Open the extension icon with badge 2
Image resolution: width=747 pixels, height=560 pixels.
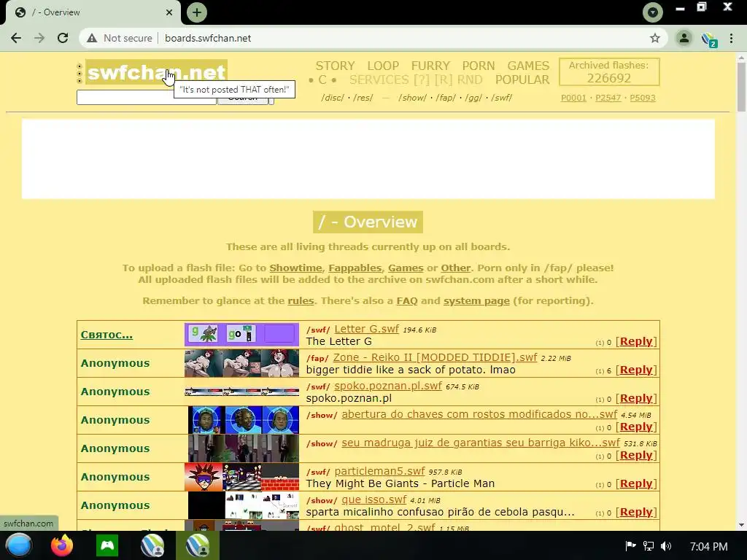coord(709,39)
